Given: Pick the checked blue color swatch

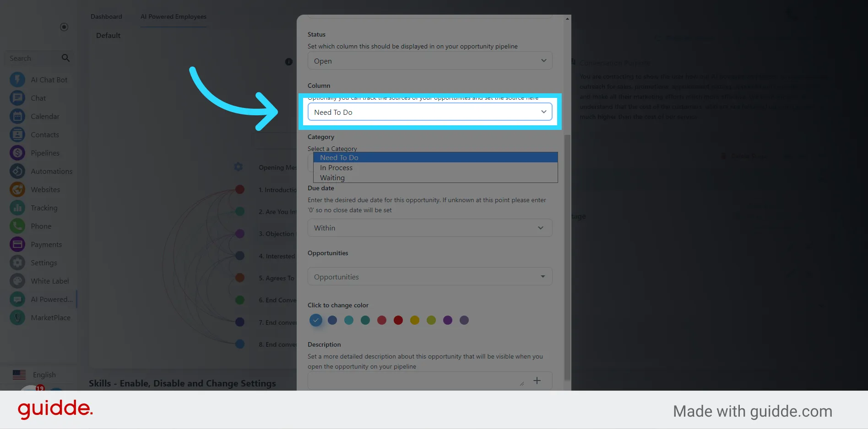Looking at the screenshot, I should [x=316, y=320].
